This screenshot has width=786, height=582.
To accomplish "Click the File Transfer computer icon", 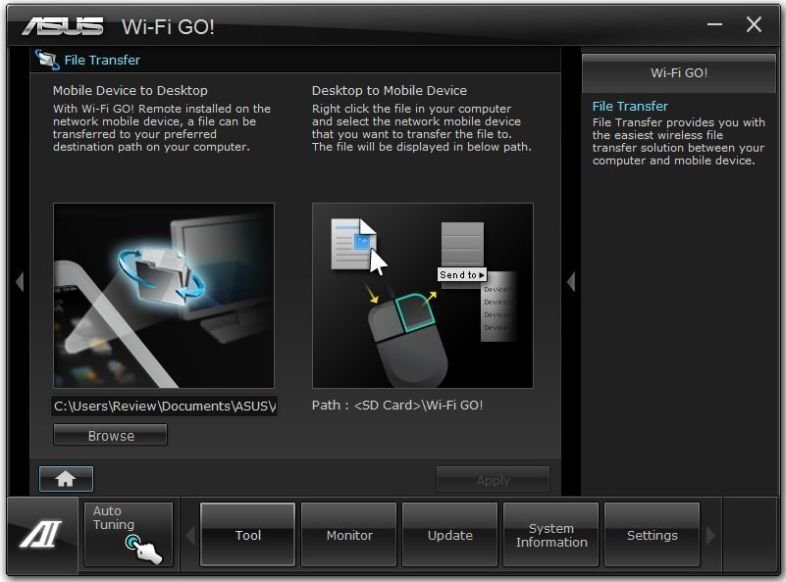I will point(47,60).
